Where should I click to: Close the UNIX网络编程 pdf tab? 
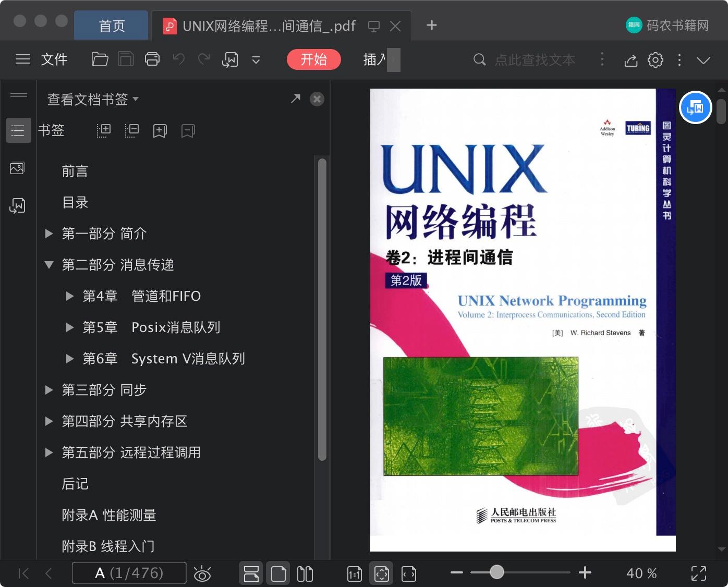coord(396,26)
